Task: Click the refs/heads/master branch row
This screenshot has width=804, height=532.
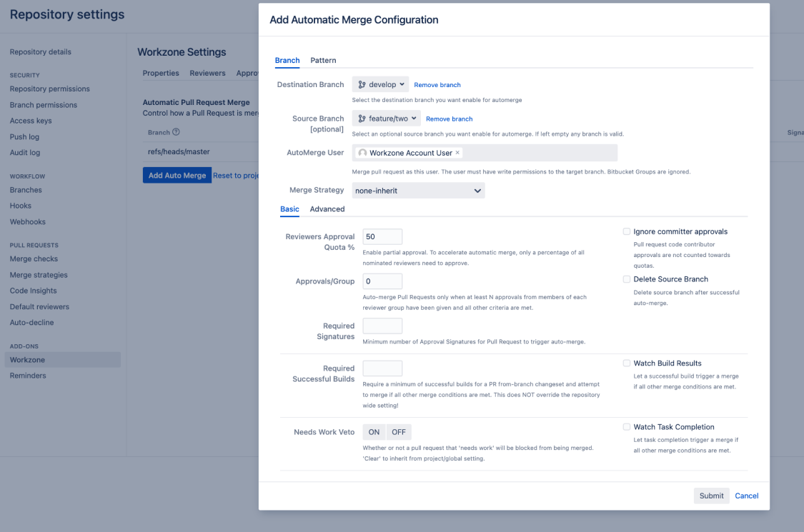Action: tap(179, 151)
